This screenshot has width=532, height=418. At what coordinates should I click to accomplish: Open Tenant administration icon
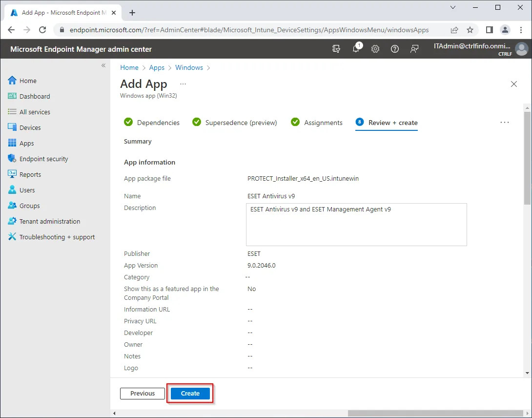pyautogui.click(x=12, y=221)
